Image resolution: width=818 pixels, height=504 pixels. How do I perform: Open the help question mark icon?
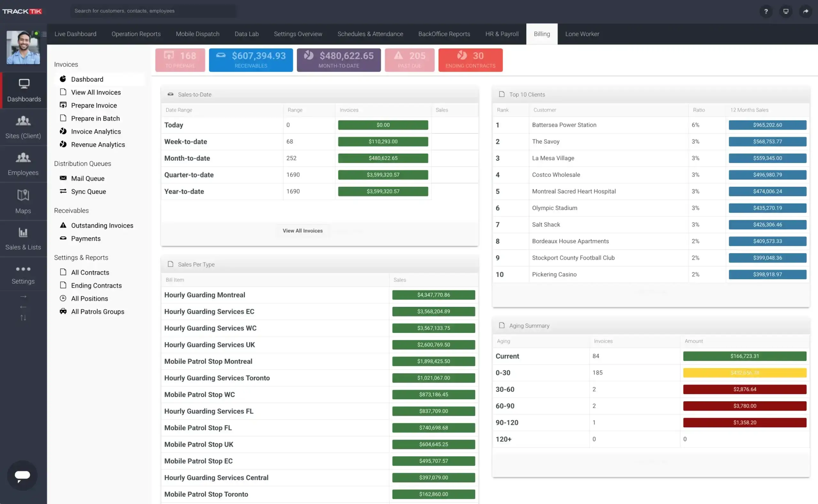pos(766,11)
